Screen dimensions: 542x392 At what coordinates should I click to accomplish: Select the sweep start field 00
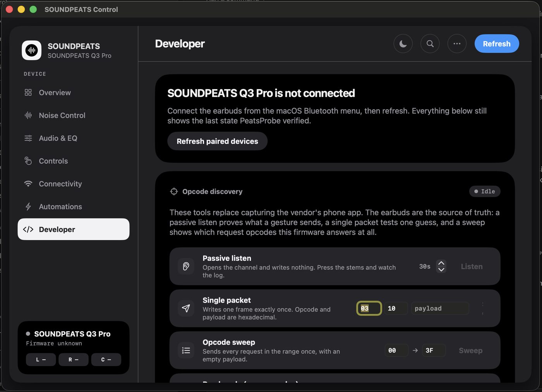coord(396,351)
